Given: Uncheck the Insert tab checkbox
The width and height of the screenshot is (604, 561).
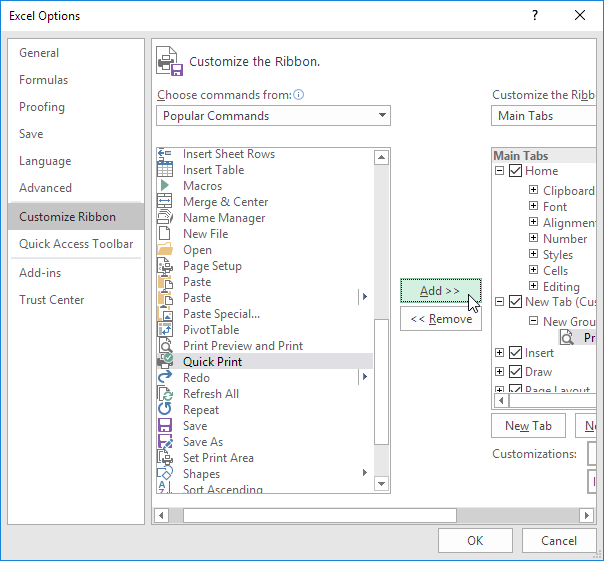Looking at the screenshot, I should click(515, 353).
